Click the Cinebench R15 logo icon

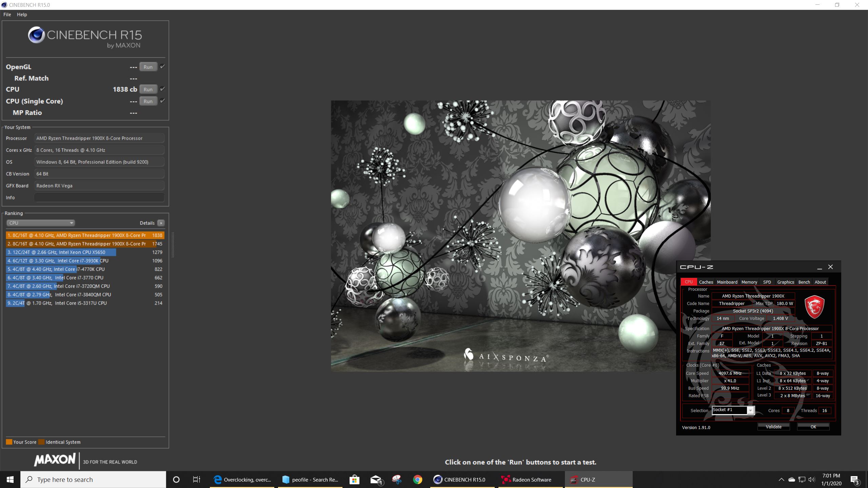click(36, 35)
